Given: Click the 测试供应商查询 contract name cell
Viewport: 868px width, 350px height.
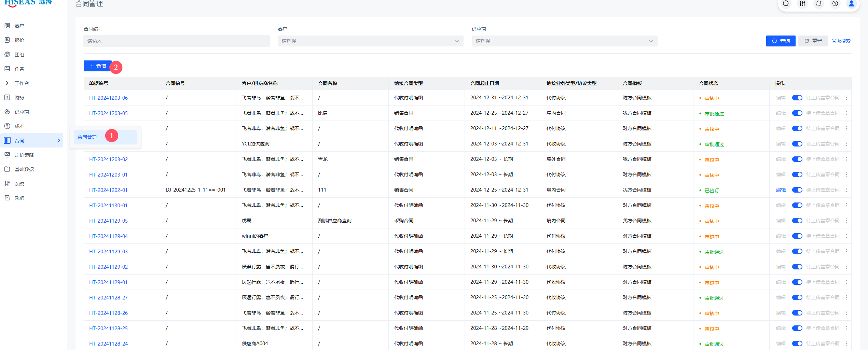Looking at the screenshot, I should (334, 221).
